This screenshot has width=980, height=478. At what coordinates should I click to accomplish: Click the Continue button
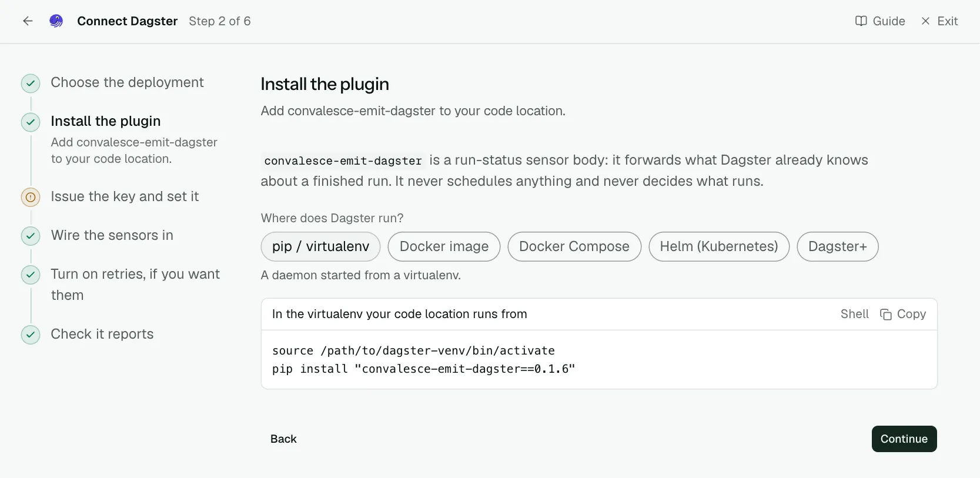(x=904, y=439)
